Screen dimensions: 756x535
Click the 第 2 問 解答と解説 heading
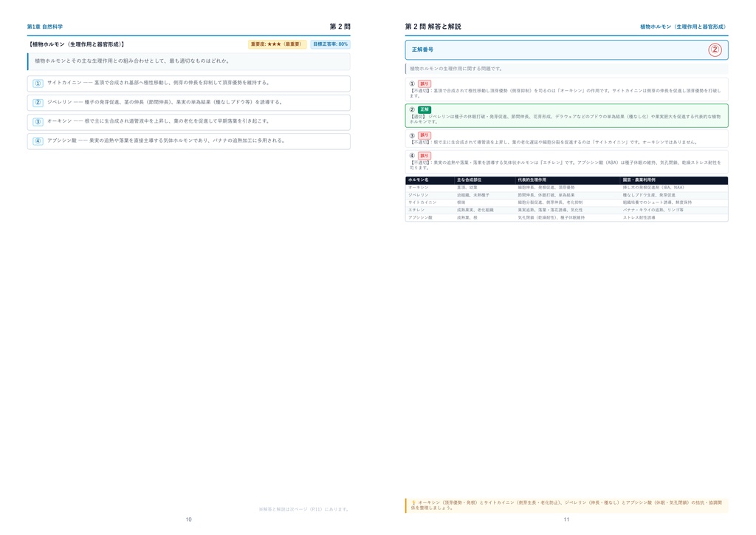coord(433,27)
